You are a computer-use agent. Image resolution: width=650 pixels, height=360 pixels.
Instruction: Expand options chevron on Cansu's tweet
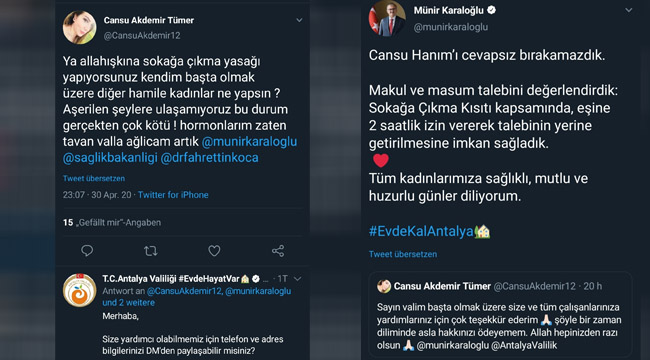[x=299, y=20]
